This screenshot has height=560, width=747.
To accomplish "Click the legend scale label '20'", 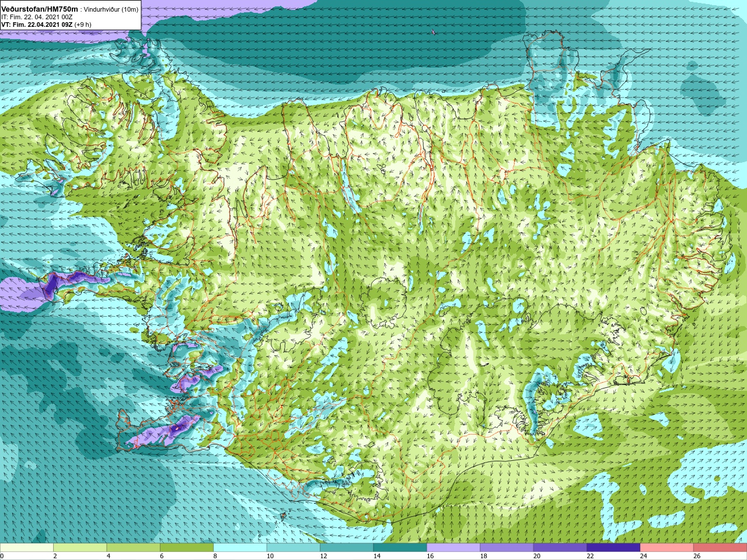I will click(536, 556).
